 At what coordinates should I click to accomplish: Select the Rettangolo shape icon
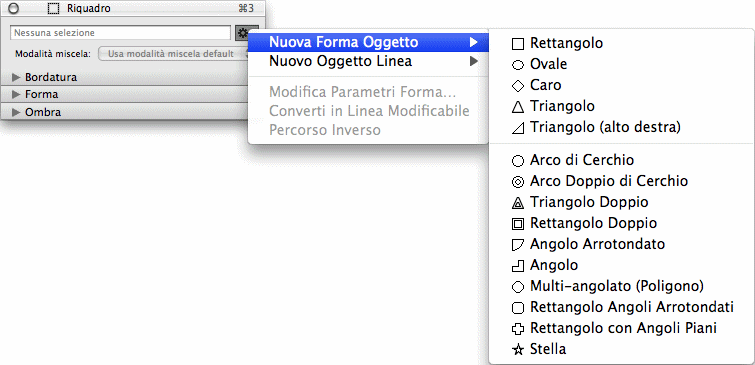coord(517,44)
